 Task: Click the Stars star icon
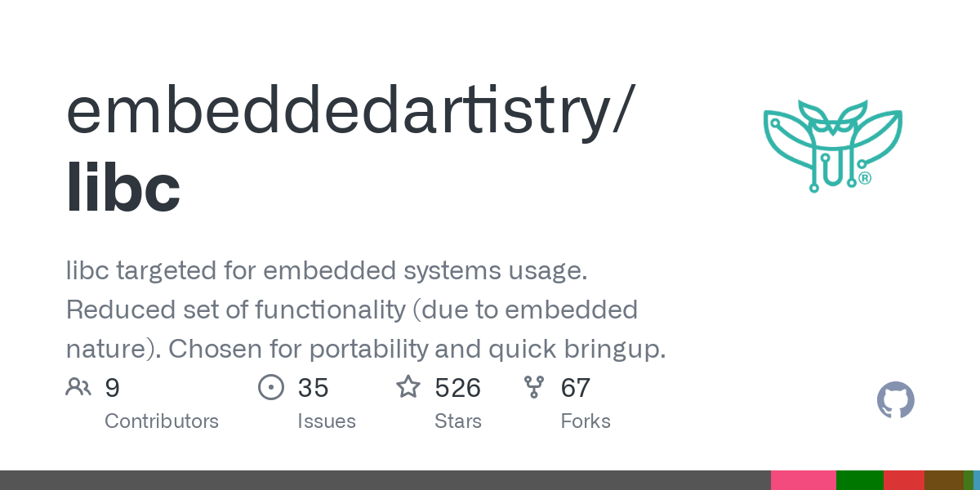[408, 387]
